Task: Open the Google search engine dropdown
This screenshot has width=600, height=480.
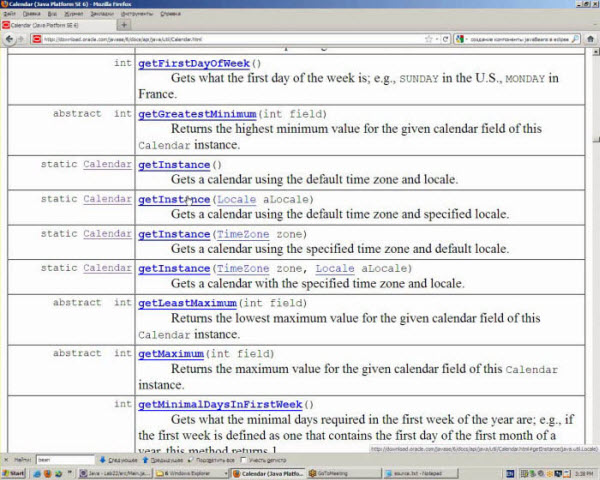Action: [x=464, y=39]
